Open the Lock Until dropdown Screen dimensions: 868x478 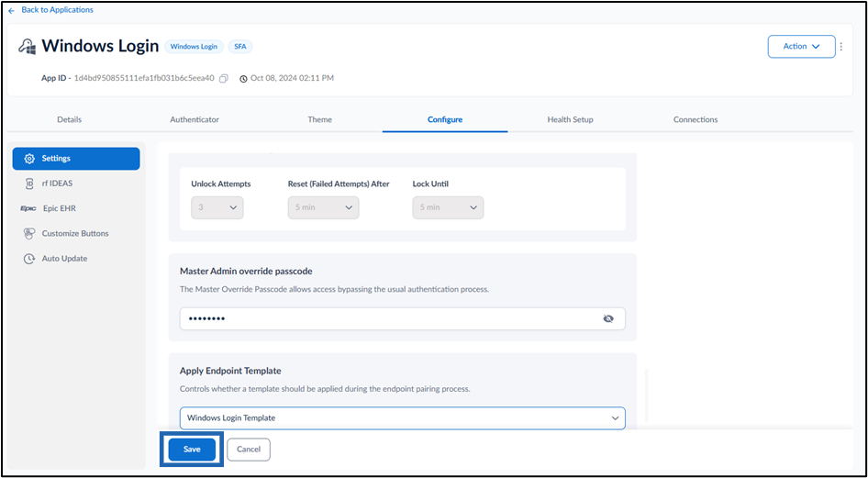[x=448, y=207]
